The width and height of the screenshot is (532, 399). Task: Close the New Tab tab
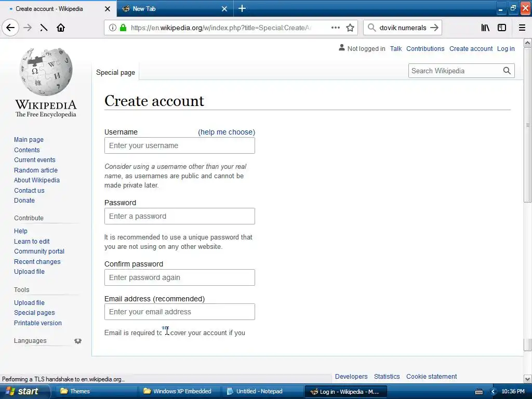pyautogui.click(x=224, y=9)
